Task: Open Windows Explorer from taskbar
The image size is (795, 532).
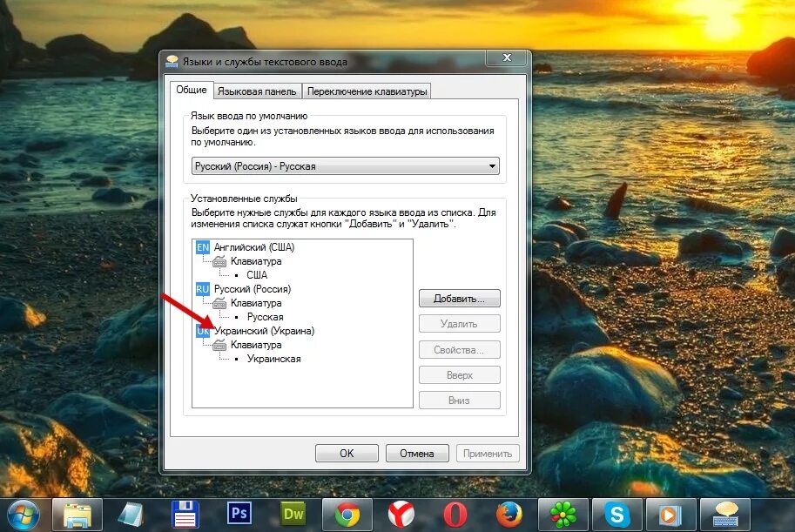Action: point(77,515)
